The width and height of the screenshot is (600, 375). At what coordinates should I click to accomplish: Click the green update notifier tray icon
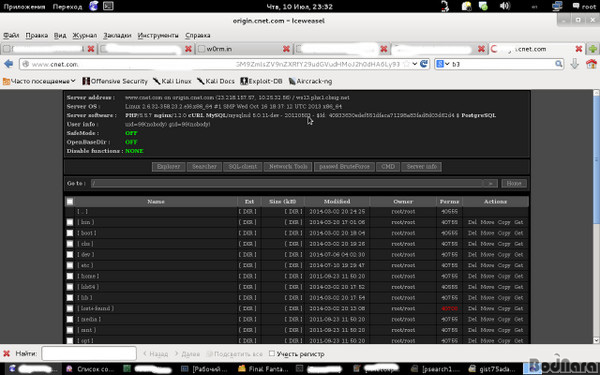coord(484,6)
